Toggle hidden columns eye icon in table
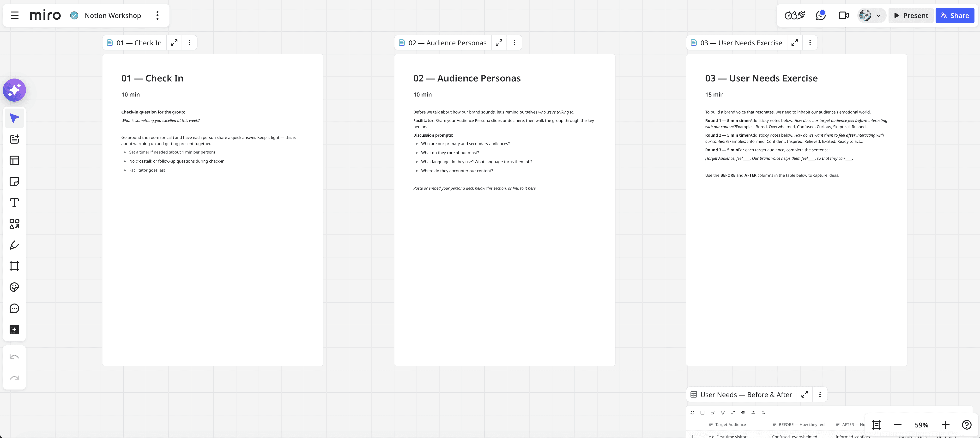Screen dimensions: 980x438 [x=743, y=413]
